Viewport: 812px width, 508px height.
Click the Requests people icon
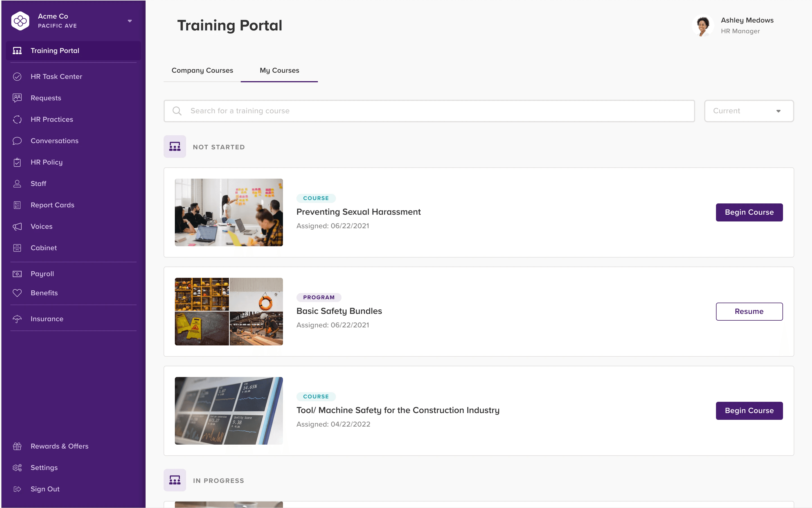point(17,98)
